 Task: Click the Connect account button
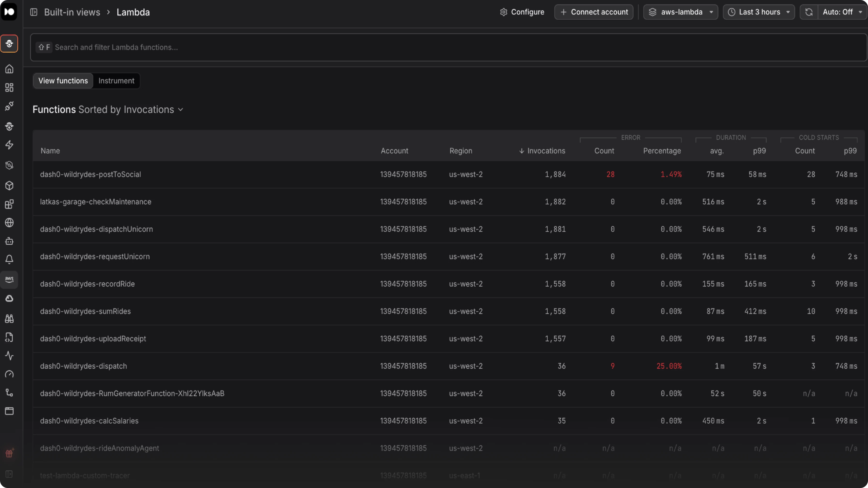(x=594, y=12)
